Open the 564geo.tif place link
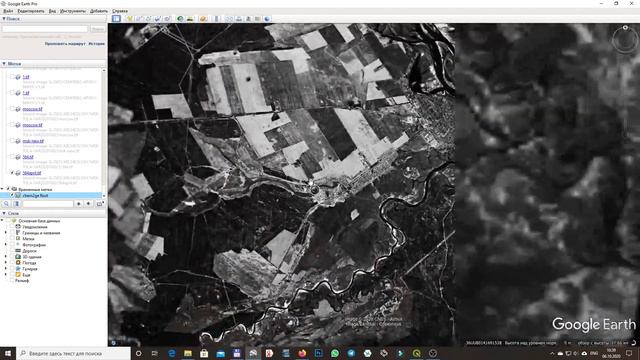640x360 pixels. 32,173
